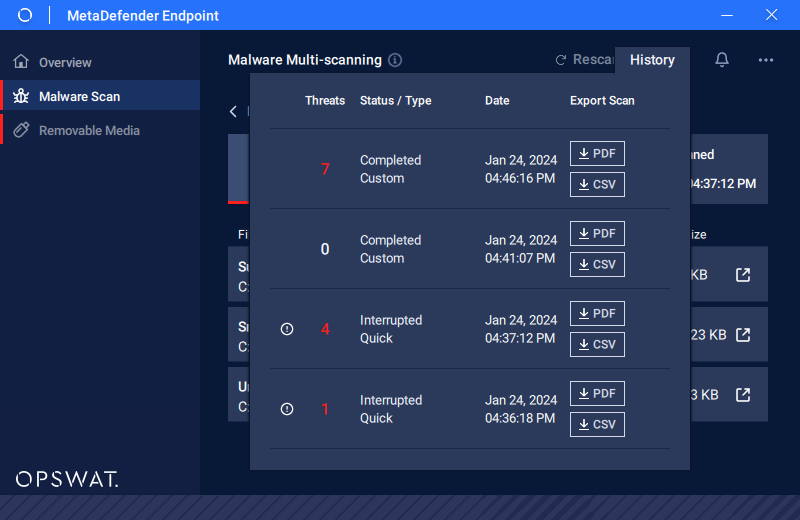Export 04:37:12 PM scan as CSV

[x=597, y=344]
